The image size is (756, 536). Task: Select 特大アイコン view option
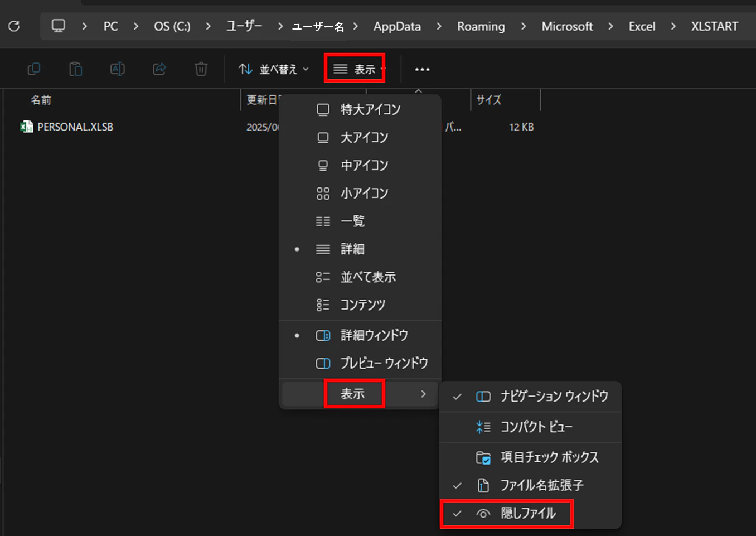point(360,109)
